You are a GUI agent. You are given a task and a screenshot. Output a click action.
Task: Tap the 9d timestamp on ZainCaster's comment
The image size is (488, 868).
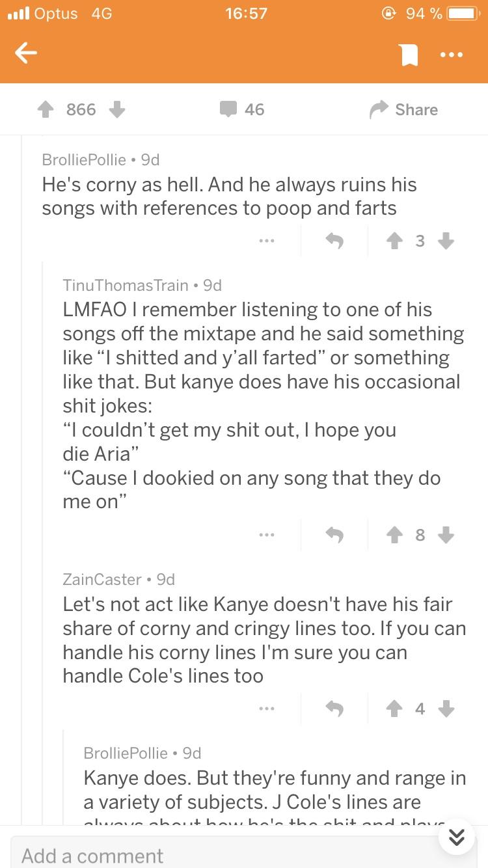pyautogui.click(x=165, y=579)
